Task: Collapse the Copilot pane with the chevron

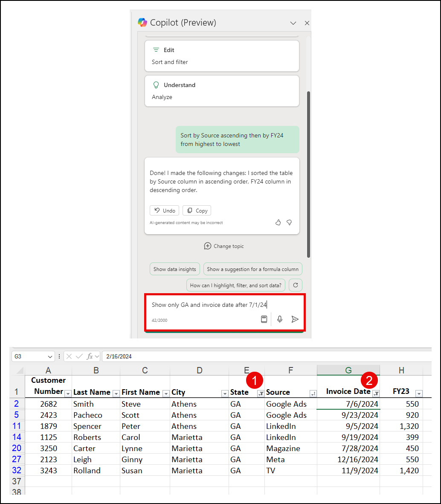Action: pyautogui.click(x=293, y=23)
